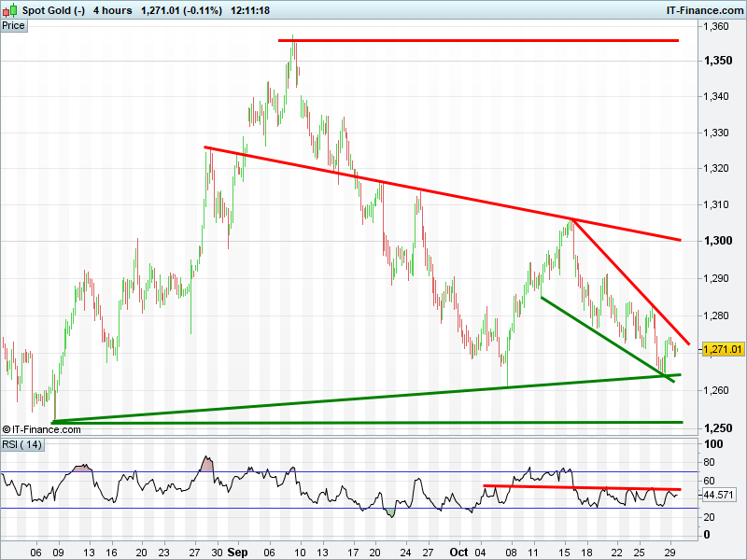The width and height of the screenshot is (747, 560).
Task: Click the Sep month label on the date axis
Action: tap(237, 553)
